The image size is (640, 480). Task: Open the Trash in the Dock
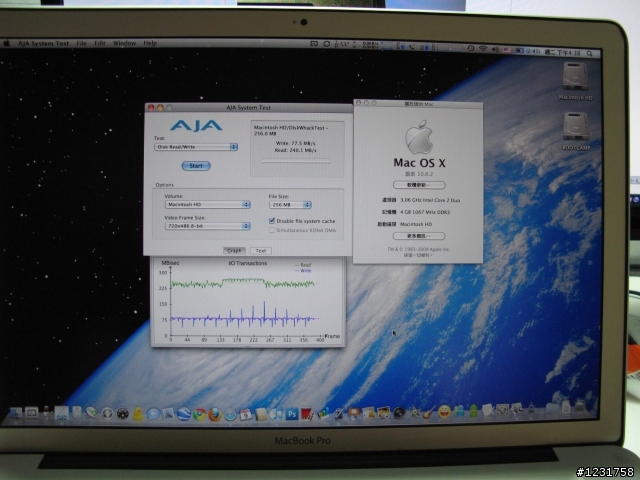[x=580, y=406]
